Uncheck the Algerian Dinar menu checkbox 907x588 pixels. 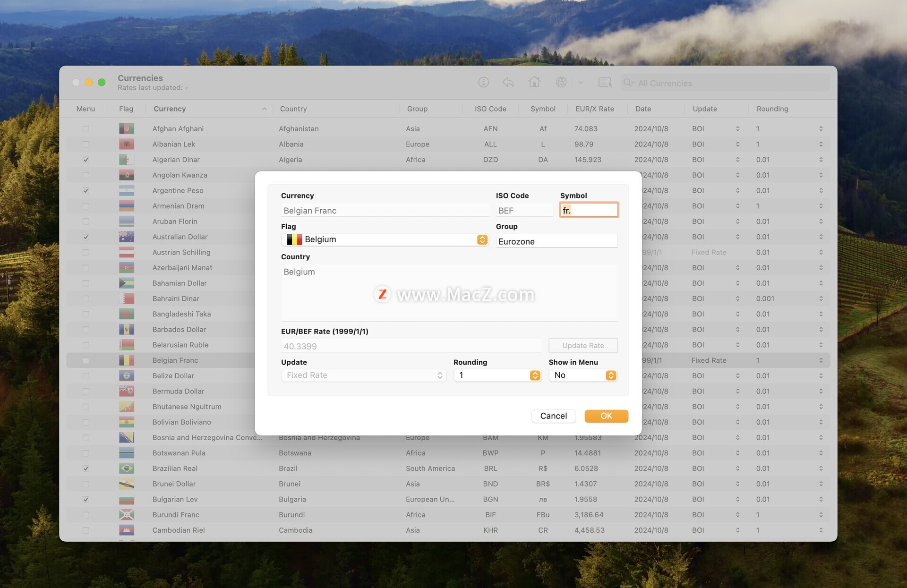(86, 160)
